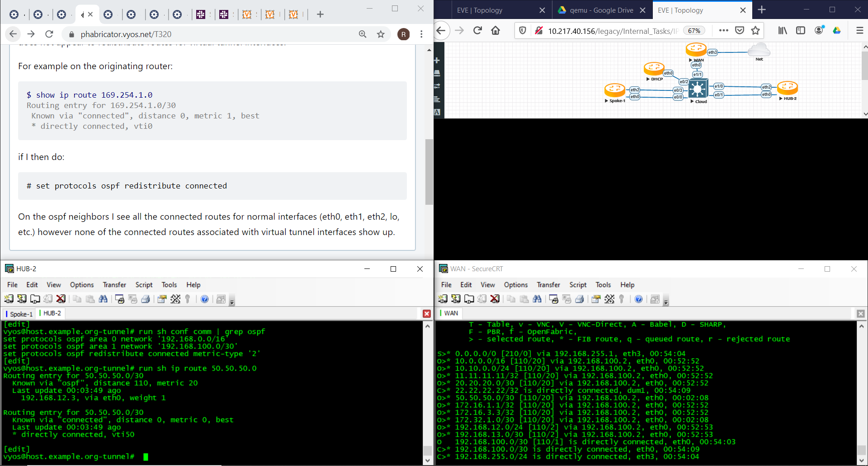Open the Firefox hamburger application menu
868x466 pixels.
tap(859, 30)
